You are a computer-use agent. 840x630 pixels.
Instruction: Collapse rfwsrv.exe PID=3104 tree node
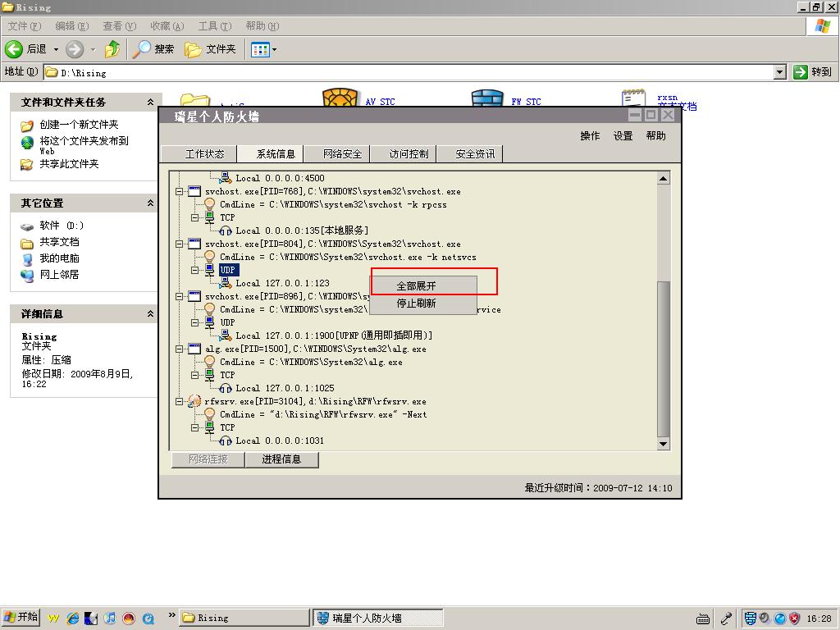(180, 401)
